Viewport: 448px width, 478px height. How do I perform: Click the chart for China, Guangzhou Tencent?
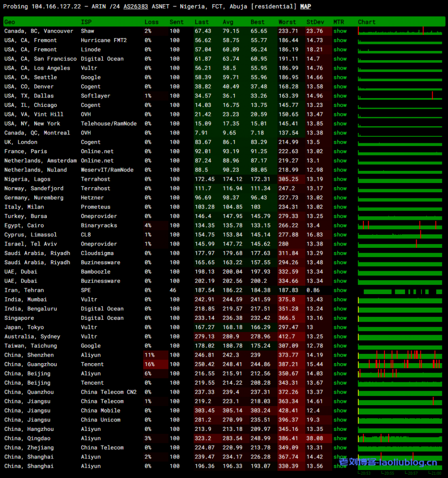(x=400, y=365)
